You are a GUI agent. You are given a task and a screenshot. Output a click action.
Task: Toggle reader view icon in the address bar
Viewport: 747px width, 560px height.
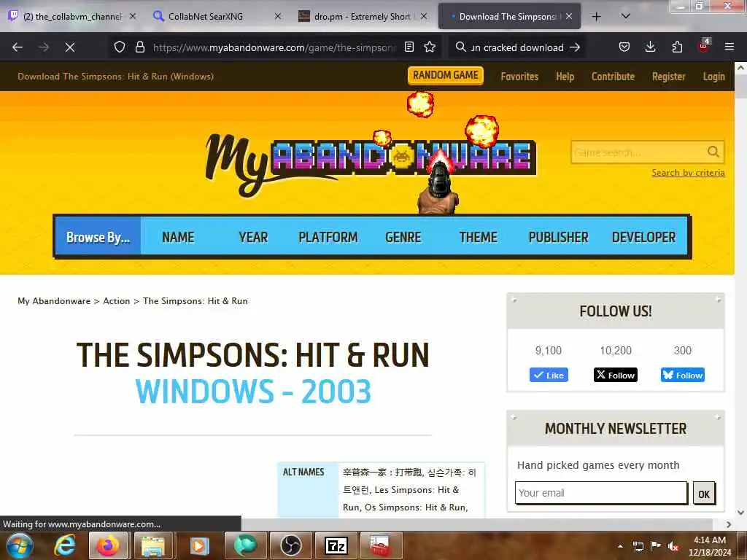click(409, 47)
